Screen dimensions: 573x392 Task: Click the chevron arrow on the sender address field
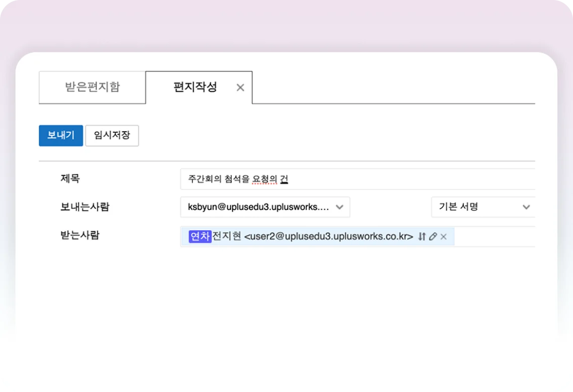pyautogui.click(x=340, y=207)
